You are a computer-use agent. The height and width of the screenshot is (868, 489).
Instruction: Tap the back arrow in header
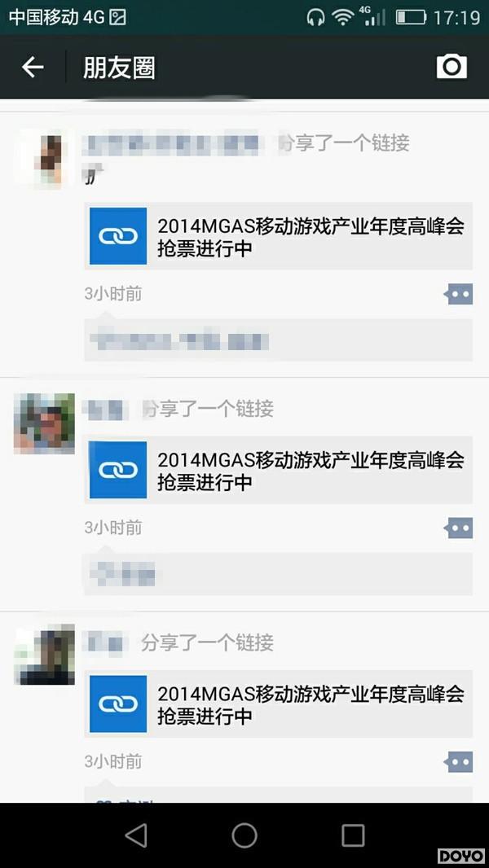pyautogui.click(x=32, y=68)
